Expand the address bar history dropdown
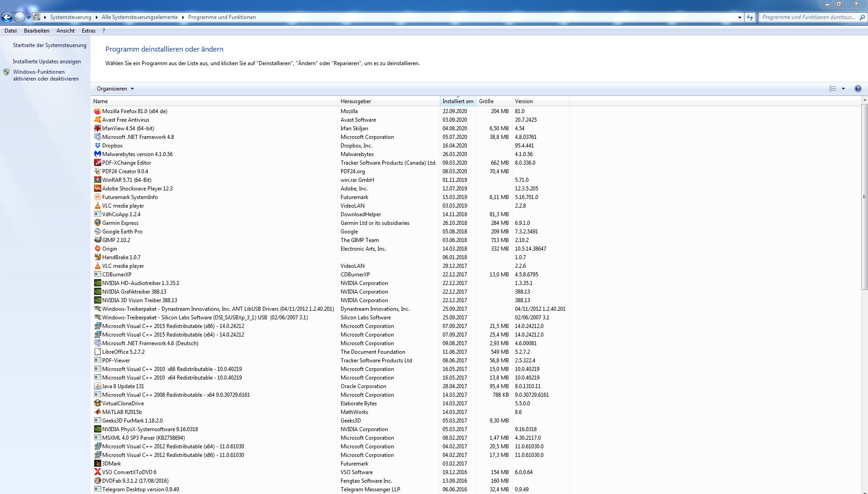This screenshot has height=494, width=868. pos(740,18)
